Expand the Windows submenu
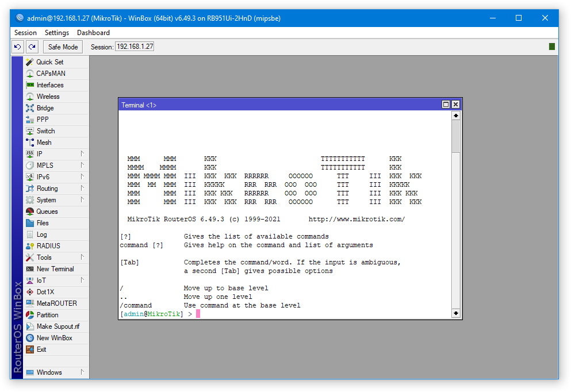571x392 pixels. point(82,372)
